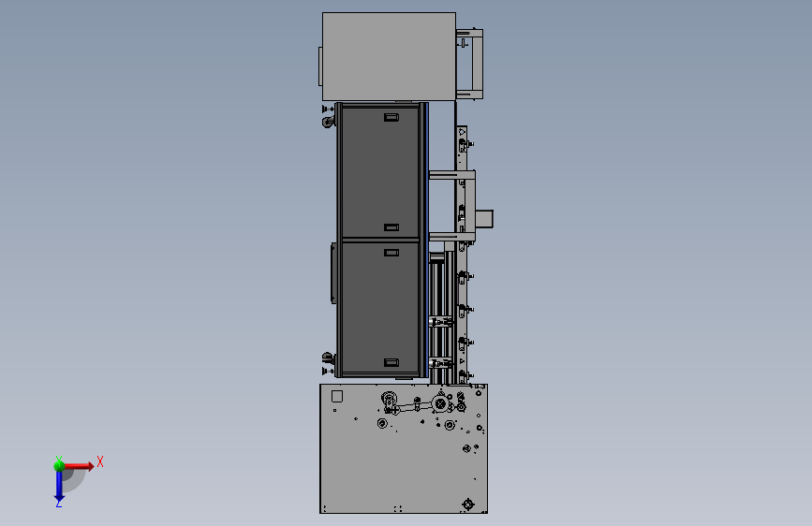Image resolution: width=812 pixels, height=526 pixels.
Task: Click the green Y axis ball of the triad
Action: (x=59, y=466)
